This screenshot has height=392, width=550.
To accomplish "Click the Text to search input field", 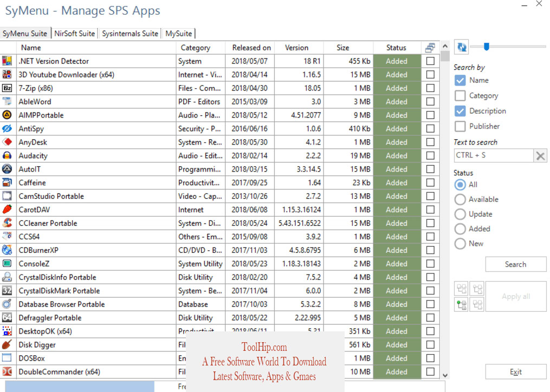I will point(494,155).
